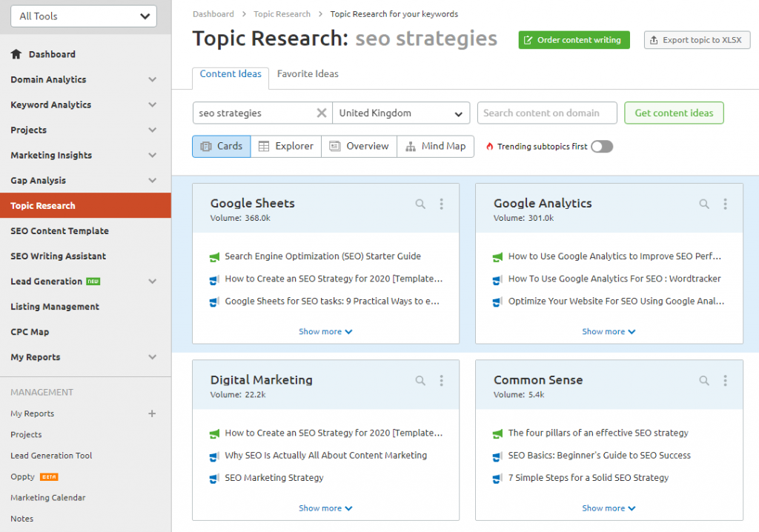Expand Gap Analysis chevron
Viewport: 759px width, 532px height.
153,180
